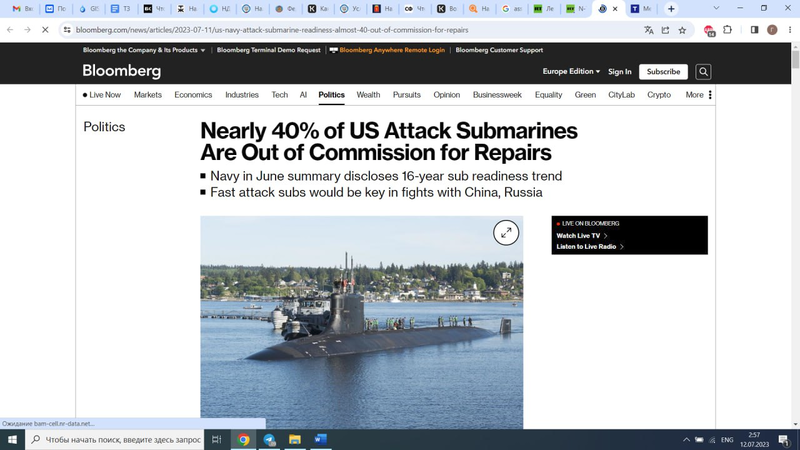Go back to the previous page
Screen dimensions: 800x450
click(10, 30)
